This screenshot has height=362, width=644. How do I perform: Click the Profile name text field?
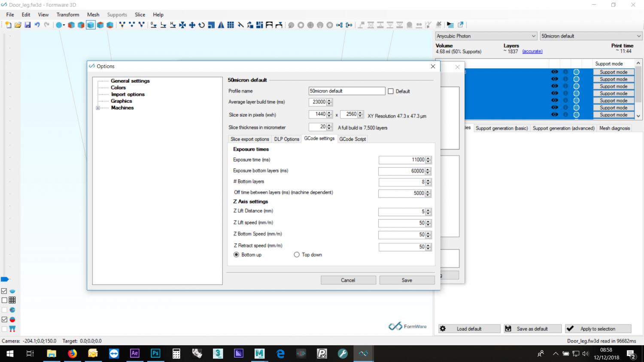346,91
